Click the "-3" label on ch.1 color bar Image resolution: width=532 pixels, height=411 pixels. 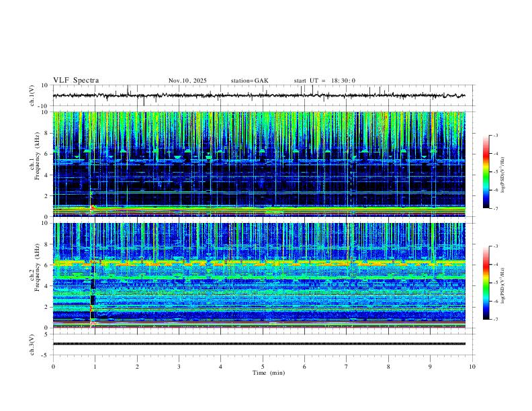496,135
